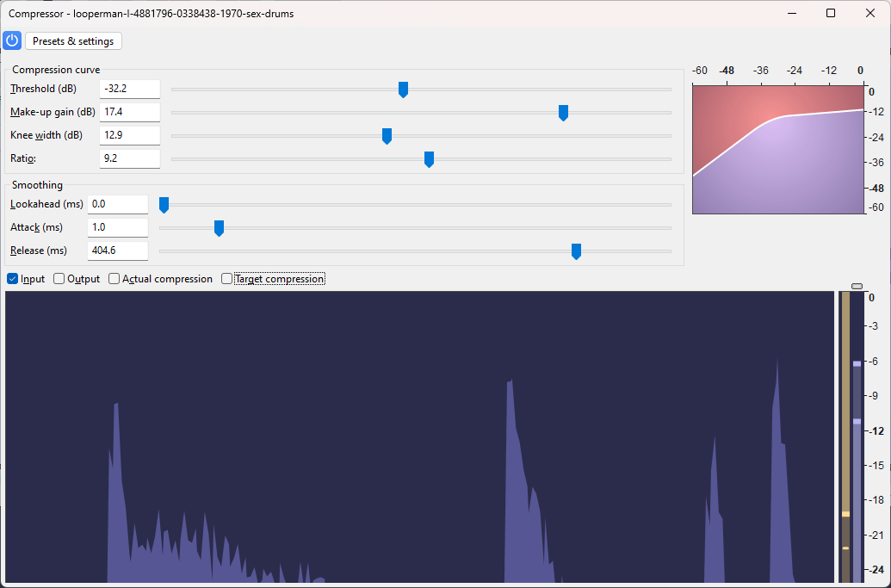Select the Release slider handle
This screenshot has width=891, height=588.
pyautogui.click(x=575, y=251)
